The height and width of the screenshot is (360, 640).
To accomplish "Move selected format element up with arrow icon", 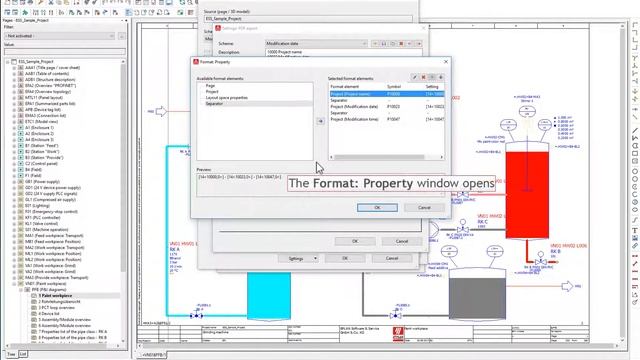I will (432, 77).
